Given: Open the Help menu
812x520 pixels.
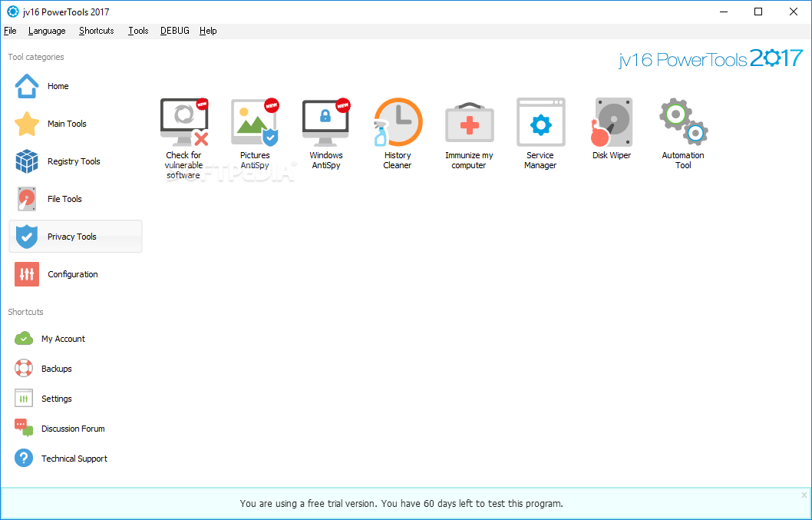Looking at the screenshot, I should click(208, 31).
